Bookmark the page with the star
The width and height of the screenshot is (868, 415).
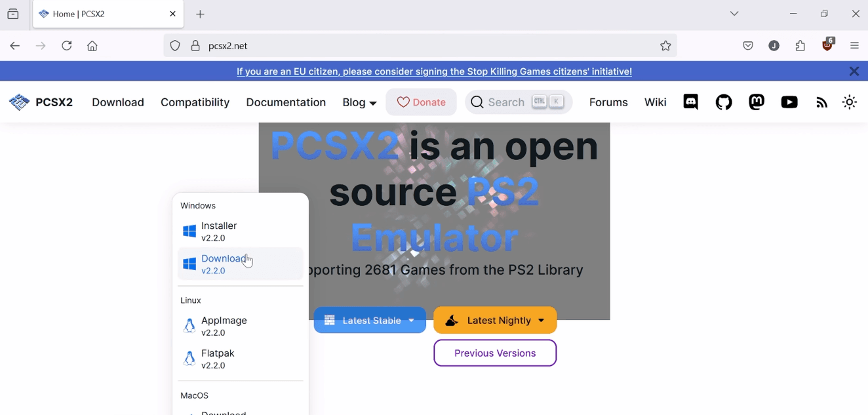665,45
